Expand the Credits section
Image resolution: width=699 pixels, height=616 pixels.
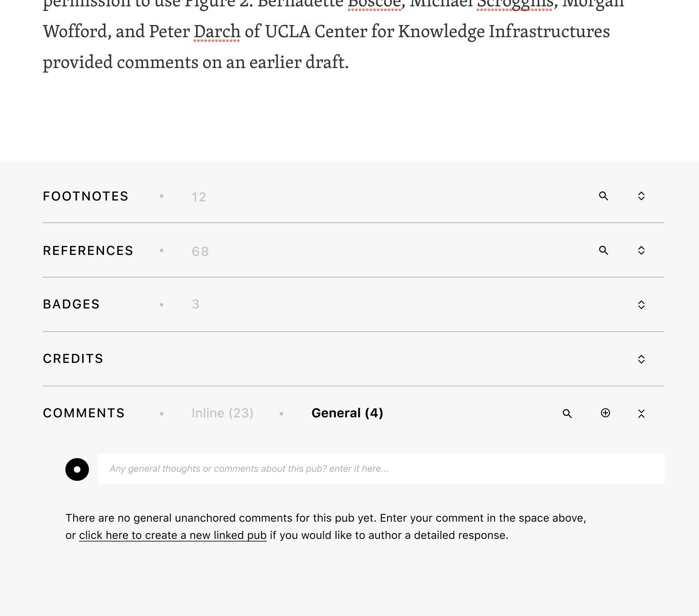pos(641,358)
